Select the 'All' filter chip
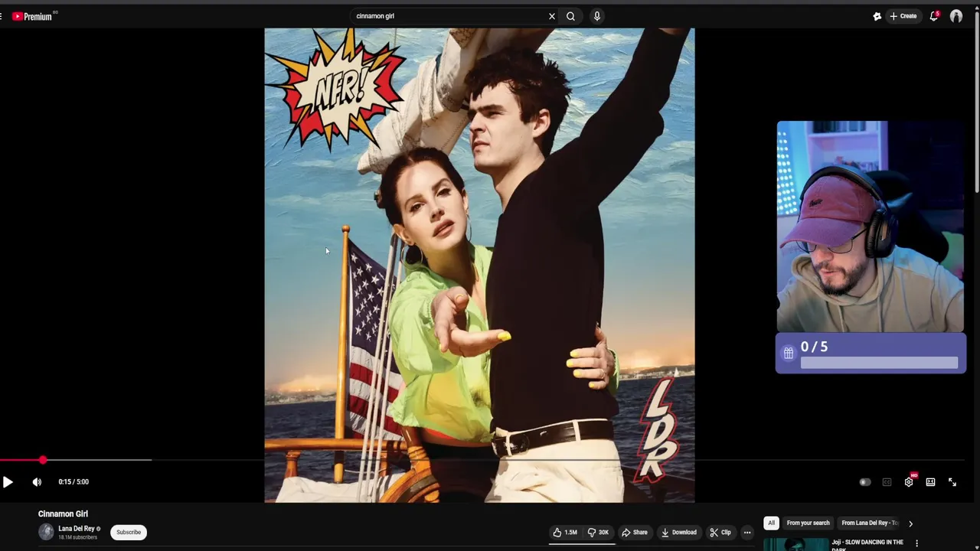This screenshot has height=551, width=980. [x=771, y=523]
